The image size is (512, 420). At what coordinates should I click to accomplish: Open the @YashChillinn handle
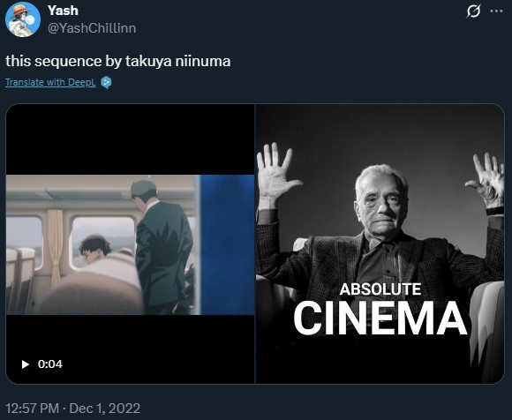[92, 28]
